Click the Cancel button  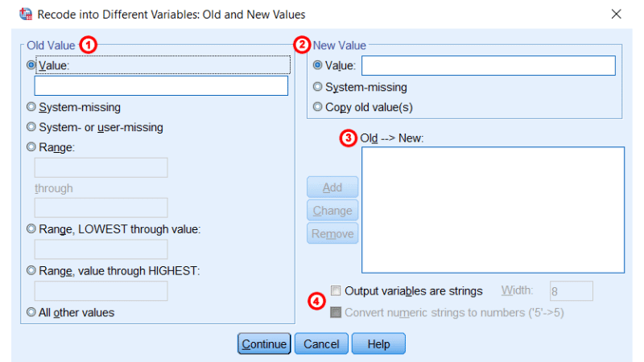click(x=321, y=343)
